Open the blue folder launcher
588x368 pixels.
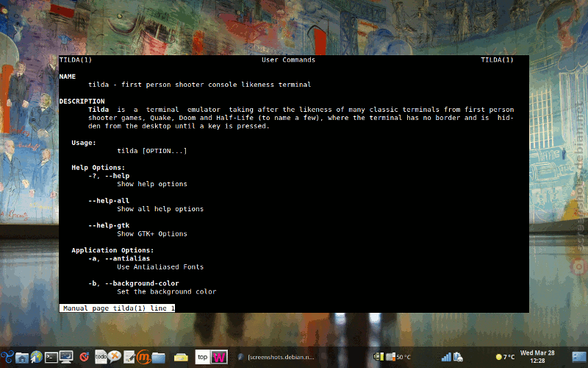158,358
